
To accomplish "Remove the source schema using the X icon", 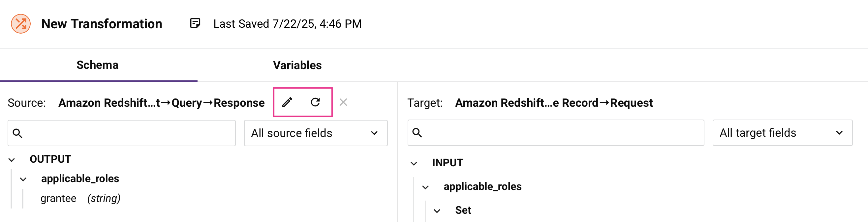I will click(343, 102).
